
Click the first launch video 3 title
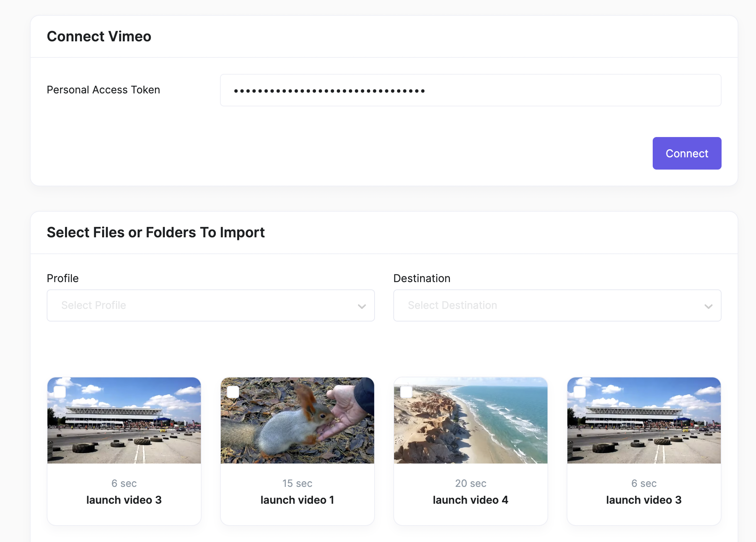[x=124, y=500]
